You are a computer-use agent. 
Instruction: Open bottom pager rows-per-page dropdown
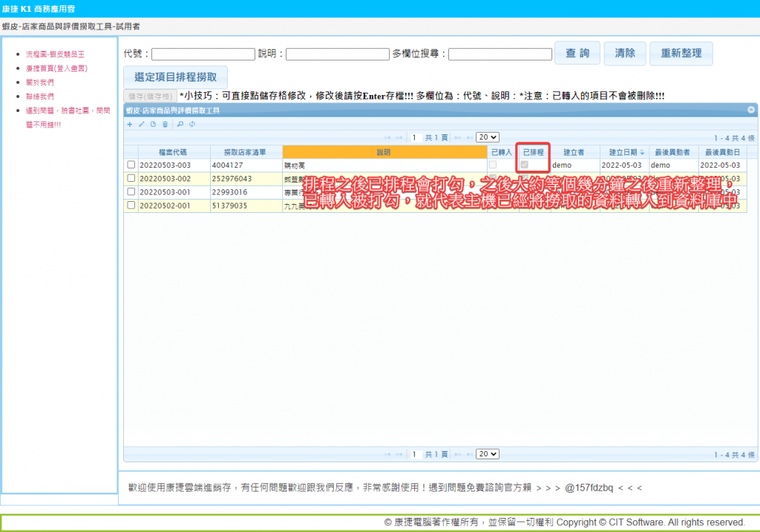click(x=488, y=454)
